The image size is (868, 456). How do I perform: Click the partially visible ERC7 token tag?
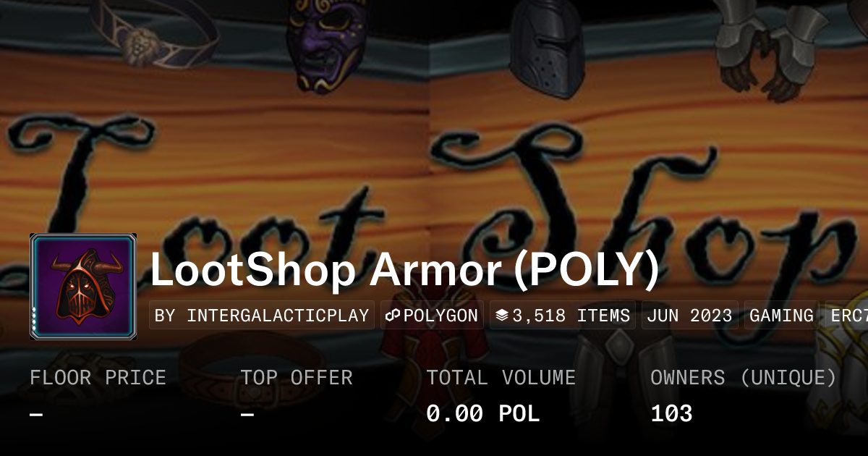coord(846,316)
